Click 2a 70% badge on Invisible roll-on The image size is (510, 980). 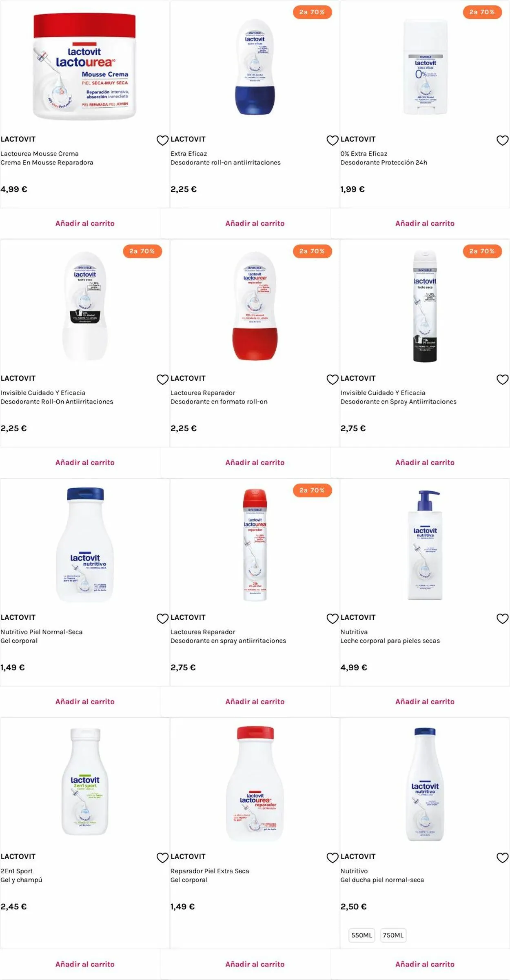pyautogui.click(x=142, y=251)
